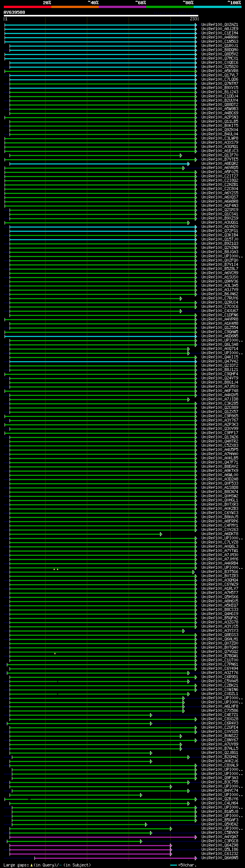Open hit UniRef100_A8J2E9
This screenshot has width=245, height=868.
point(220,29)
